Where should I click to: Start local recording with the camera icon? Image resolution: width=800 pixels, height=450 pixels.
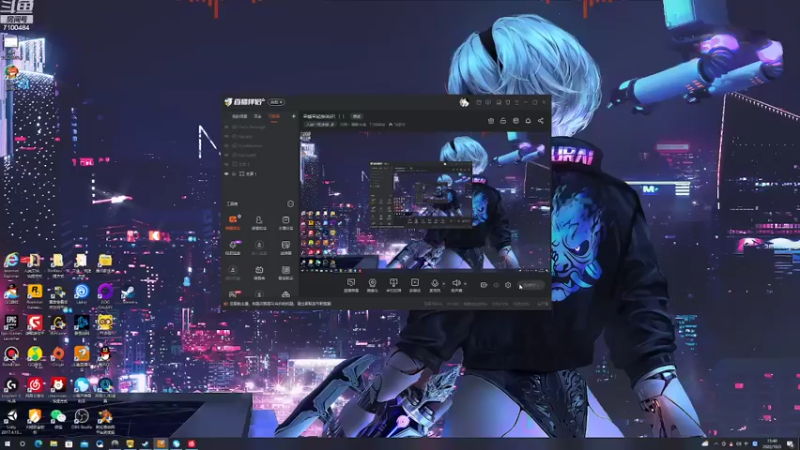pos(484,285)
